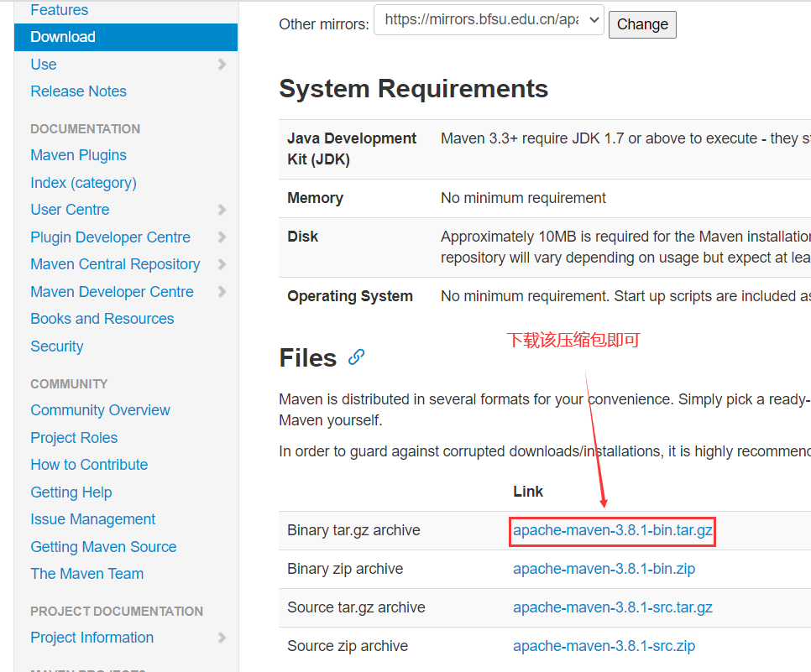Open the Security link
The height and width of the screenshot is (672, 811).
[57, 346]
